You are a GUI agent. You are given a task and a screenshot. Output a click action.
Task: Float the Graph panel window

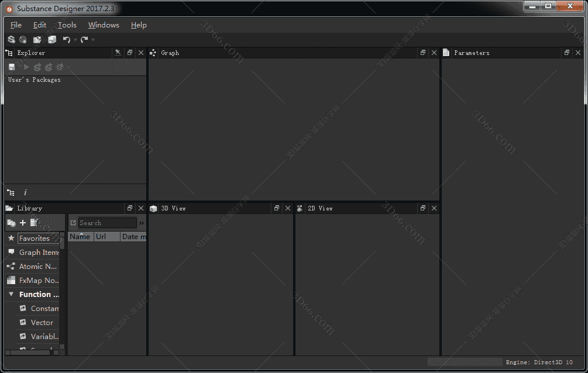423,53
